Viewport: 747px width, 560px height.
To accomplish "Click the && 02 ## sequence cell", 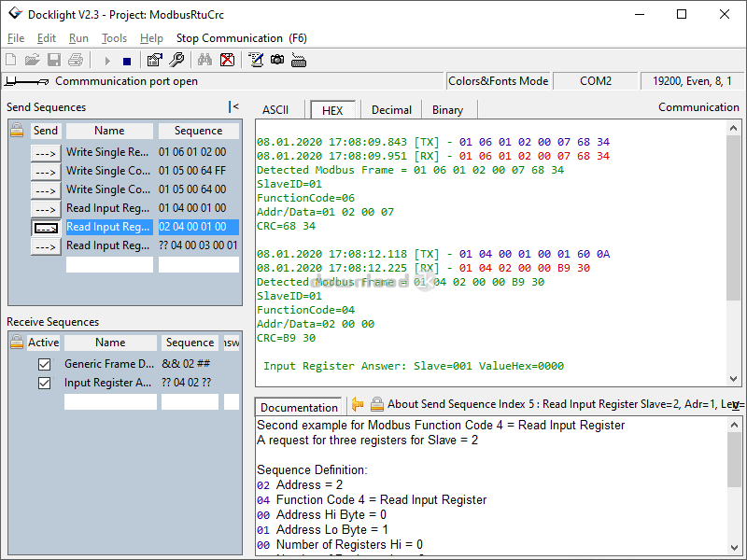I will 190,364.
